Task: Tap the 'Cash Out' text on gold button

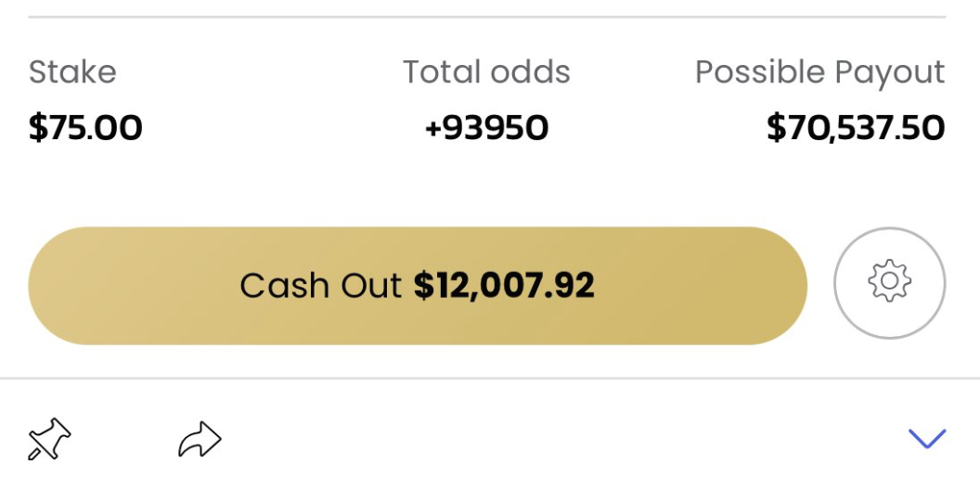Action: (x=320, y=286)
